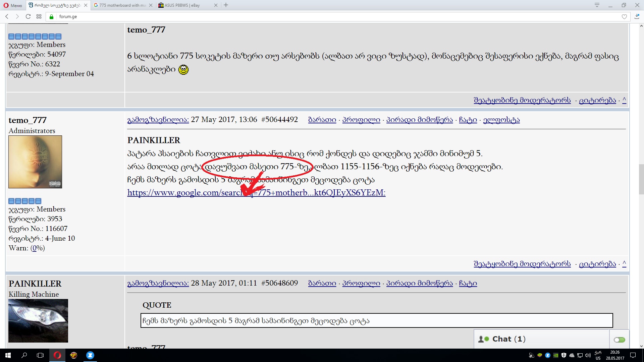Image resolution: width=644 pixels, height=362 pixels.
Task: Toggle the Chat online switch
Action: [x=619, y=340]
